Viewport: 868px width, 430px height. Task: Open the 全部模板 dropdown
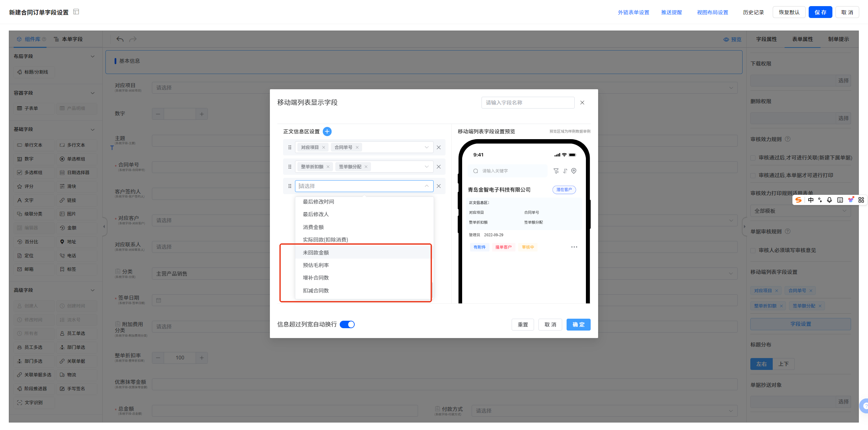pos(800,211)
